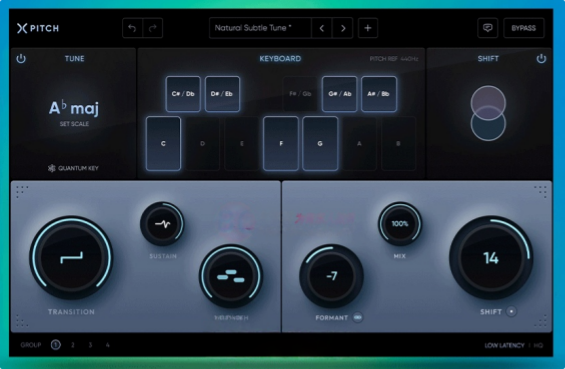Screen dimensions: 565x369
Task: Click the Group label
Action: (31, 345)
